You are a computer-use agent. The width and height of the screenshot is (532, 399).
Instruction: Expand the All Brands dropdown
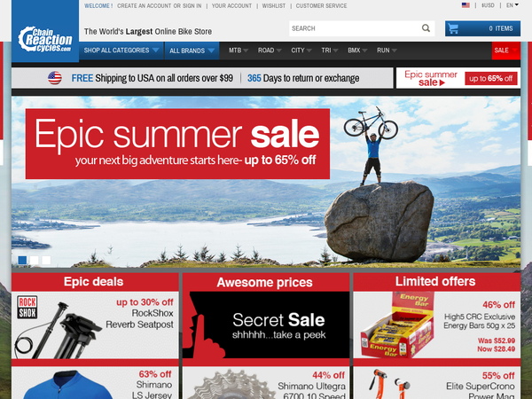[192, 51]
